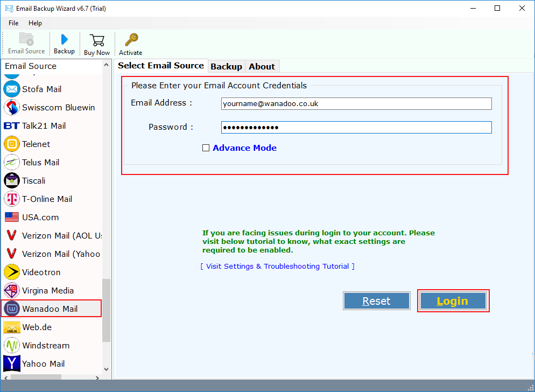Click the Login button
This screenshot has width=535, height=392.
coord(453,301)
